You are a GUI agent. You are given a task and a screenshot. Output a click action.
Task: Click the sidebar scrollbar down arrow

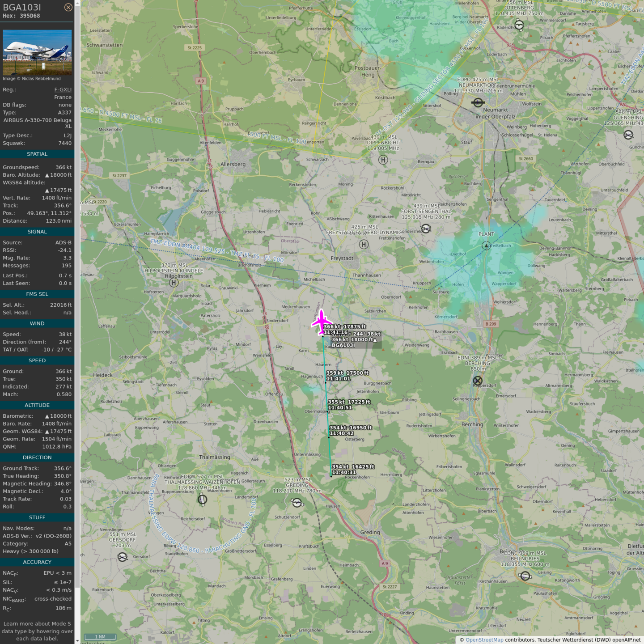coord(77,640)
